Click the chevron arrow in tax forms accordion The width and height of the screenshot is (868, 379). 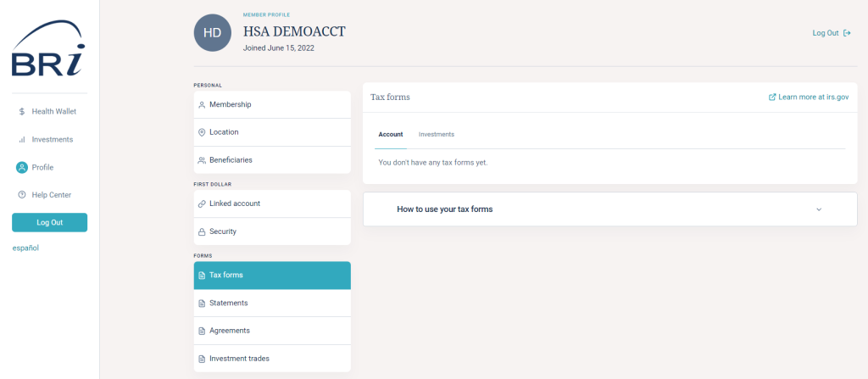pos(819,209)
